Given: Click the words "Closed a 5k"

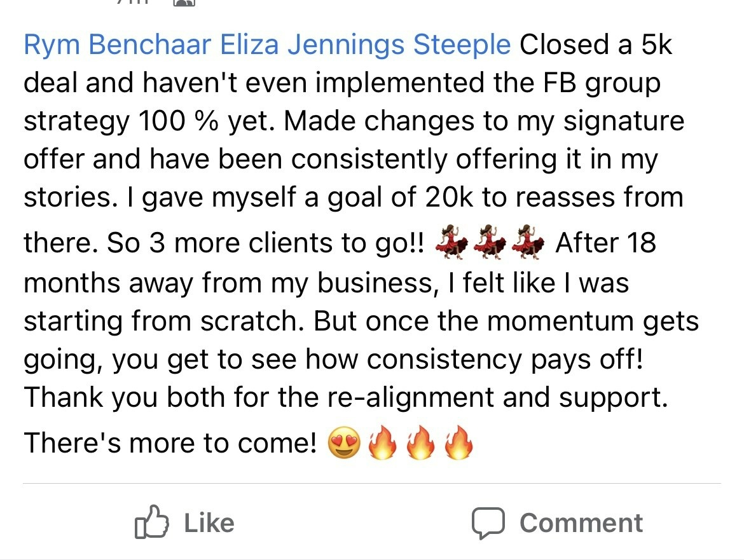Looking at the screenshot, I should click(595, 46).
